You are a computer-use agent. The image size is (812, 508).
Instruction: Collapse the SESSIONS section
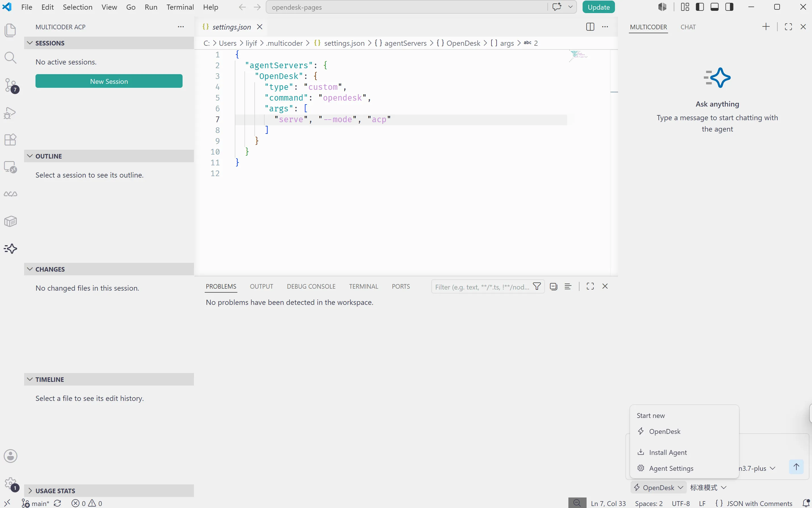click(109, 43)
